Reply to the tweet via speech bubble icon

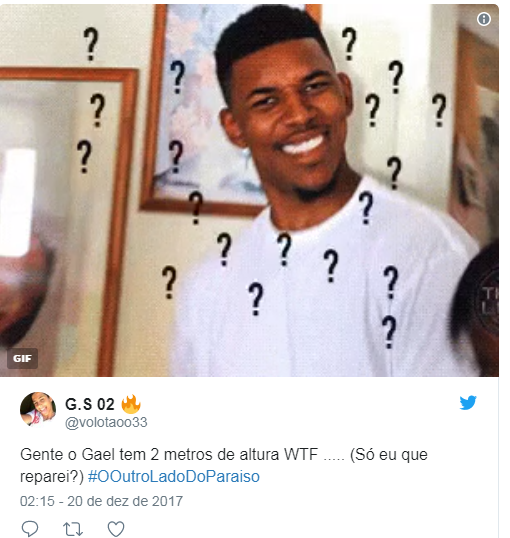tap(30, 528)
